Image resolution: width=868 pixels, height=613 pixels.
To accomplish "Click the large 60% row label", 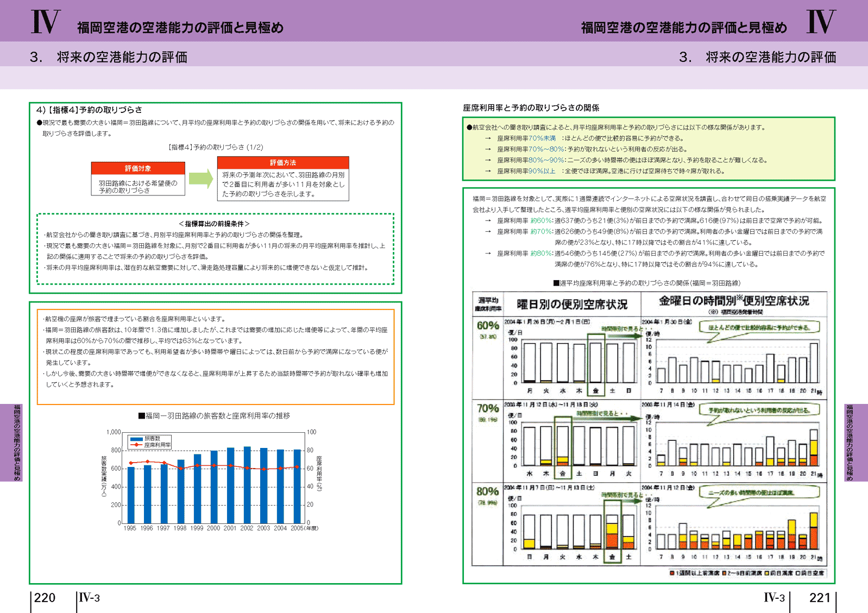I will [488, 326].
